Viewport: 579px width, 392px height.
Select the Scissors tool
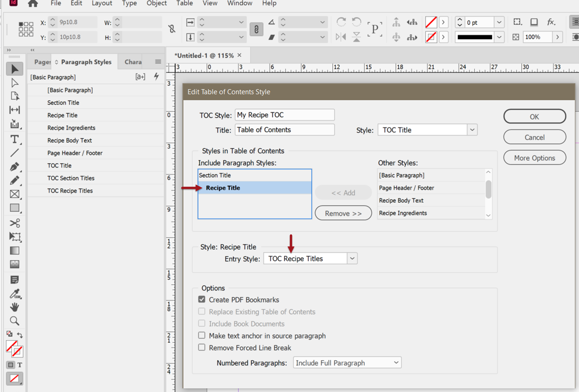pyautogui.click(x=15, y=223)
